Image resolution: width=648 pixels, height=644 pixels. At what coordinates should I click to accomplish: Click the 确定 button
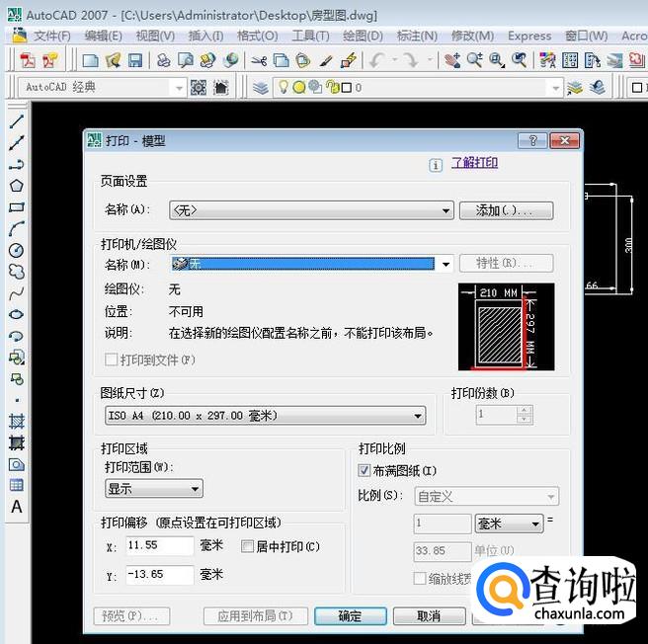click(351, 616)
